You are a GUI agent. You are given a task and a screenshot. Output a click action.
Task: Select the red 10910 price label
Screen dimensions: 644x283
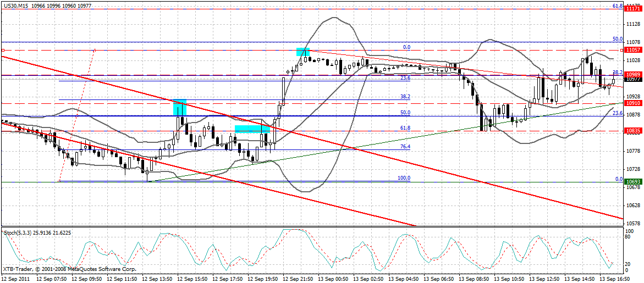pyautogui.click(x=632, y=103)
